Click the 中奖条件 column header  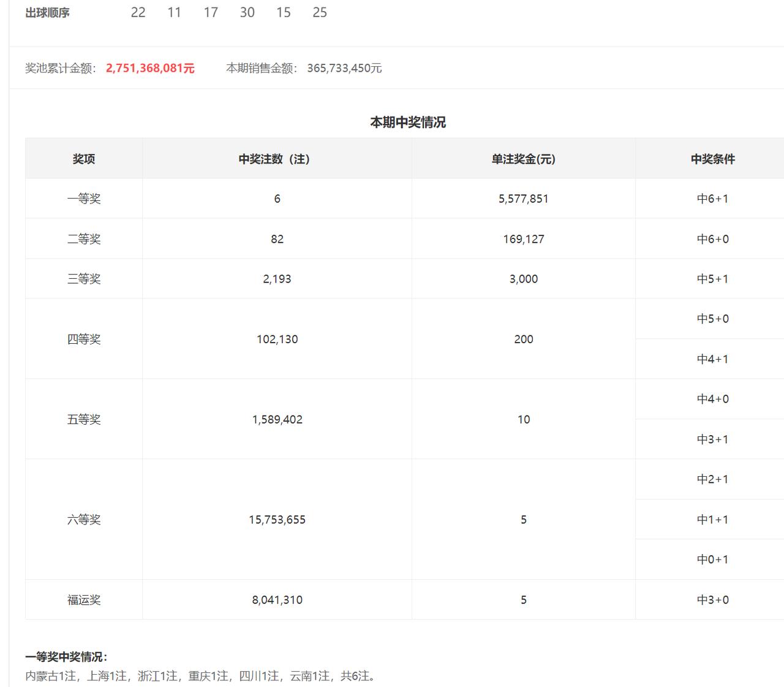[x=713, y=159]
